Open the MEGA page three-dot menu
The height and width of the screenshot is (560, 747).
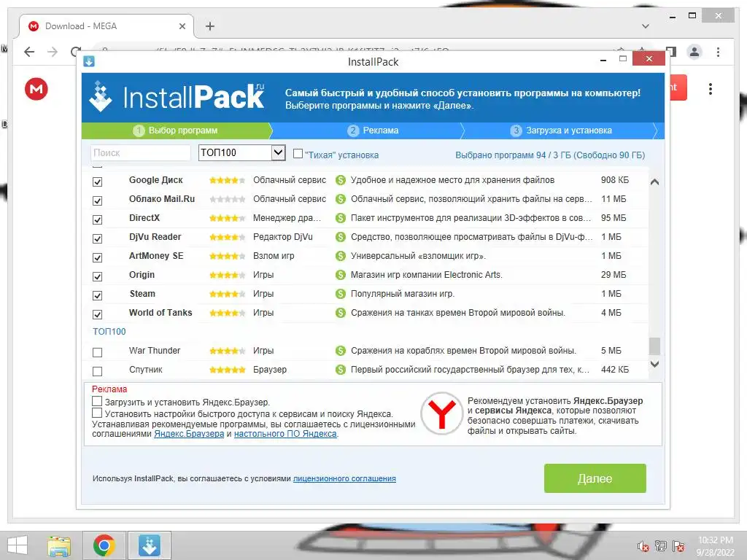click(x=711, y=88)
